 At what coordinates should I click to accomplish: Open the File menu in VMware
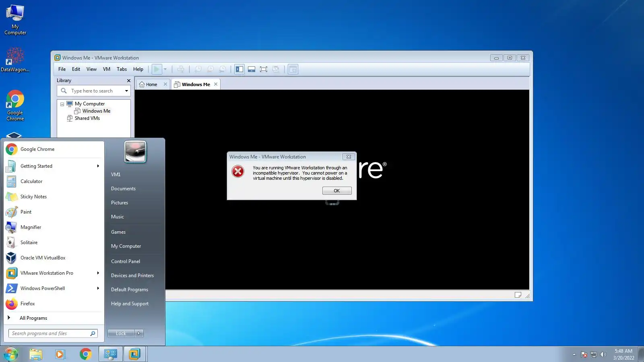(62, 69)
